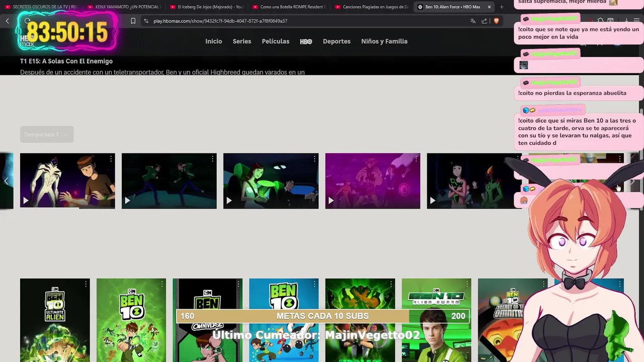View site information icon beside the URL
The height and width of the screenshot is (362, 644).
coord(146,21)
